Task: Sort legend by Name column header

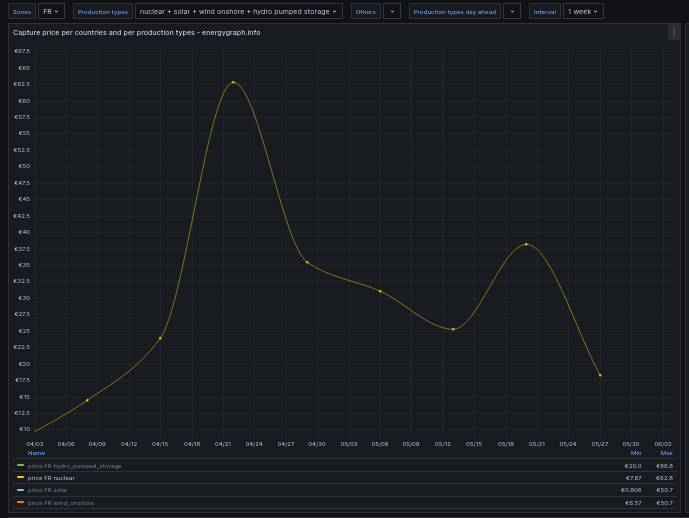Action: tap(36, 453)
